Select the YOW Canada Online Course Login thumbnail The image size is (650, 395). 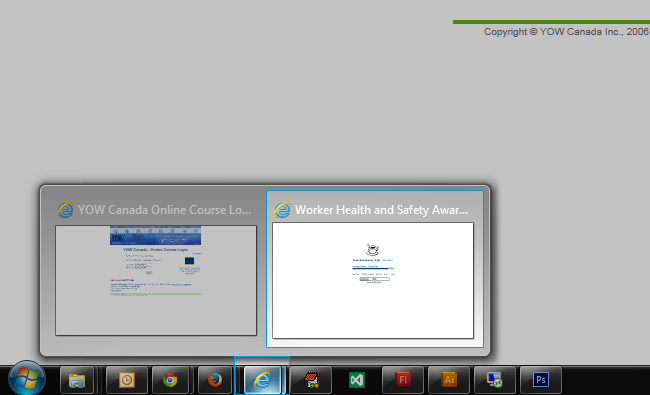pos(156,281)
